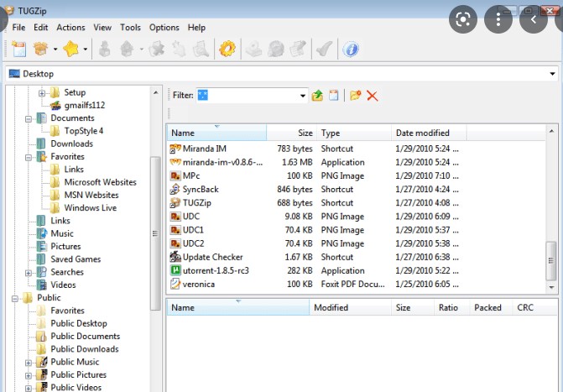Click inside the Filter input field
Image resolution: width=563 pixels, height=392 pixels.
248,96
